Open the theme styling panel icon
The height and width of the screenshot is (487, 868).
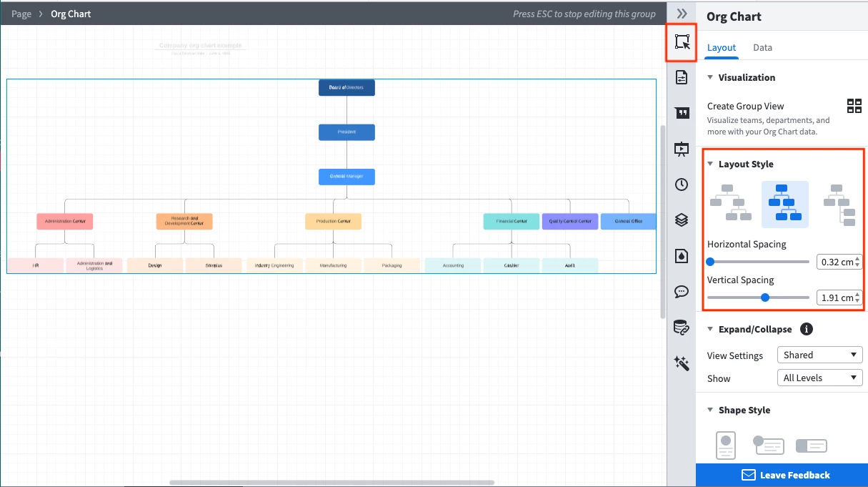682,255
